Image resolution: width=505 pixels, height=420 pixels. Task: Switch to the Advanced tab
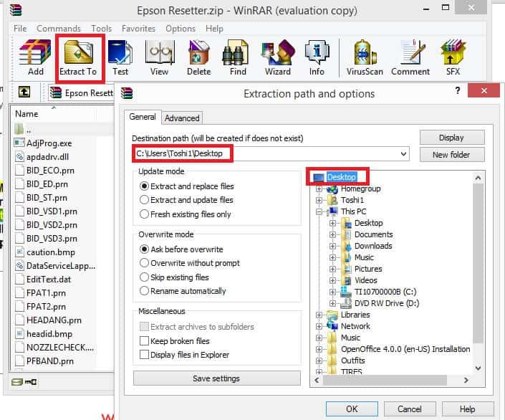coord(182,118)
